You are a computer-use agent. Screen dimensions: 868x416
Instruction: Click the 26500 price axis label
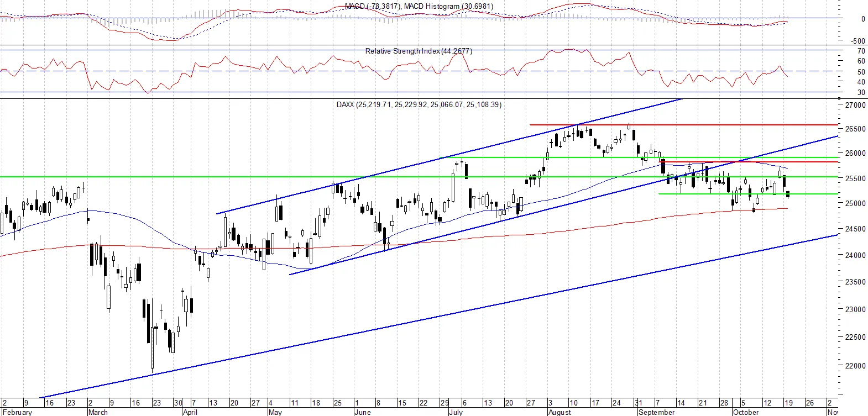(856, 129)
